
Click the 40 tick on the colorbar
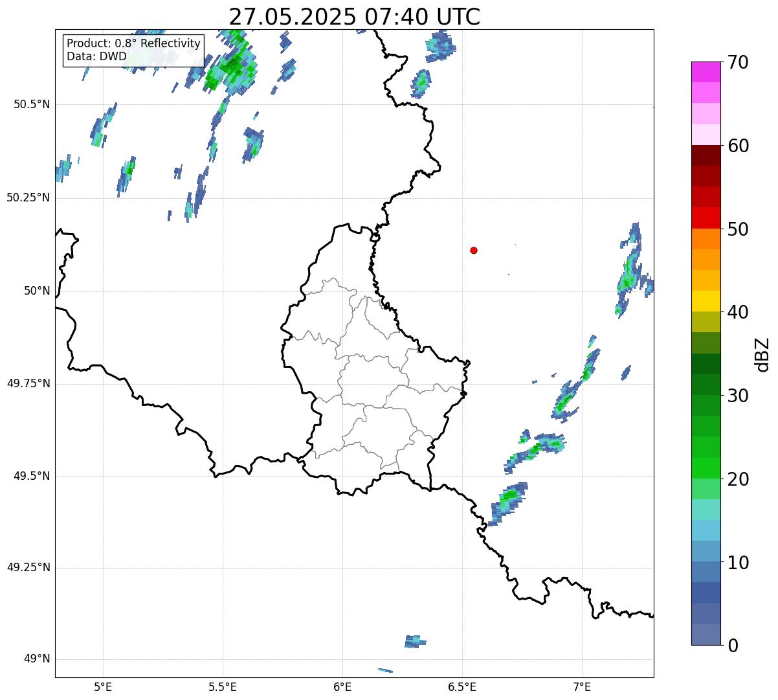(739, 312)
